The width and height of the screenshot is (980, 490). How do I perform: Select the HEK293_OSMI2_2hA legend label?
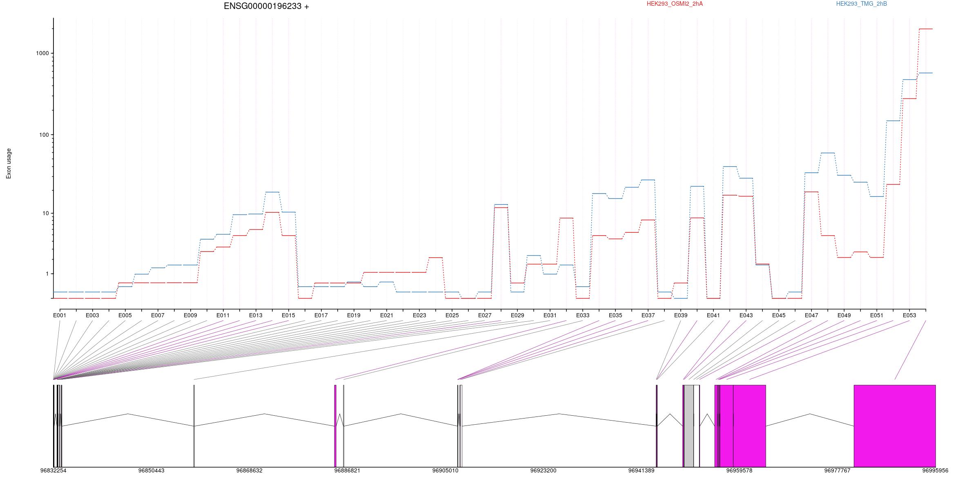point(675,4)
